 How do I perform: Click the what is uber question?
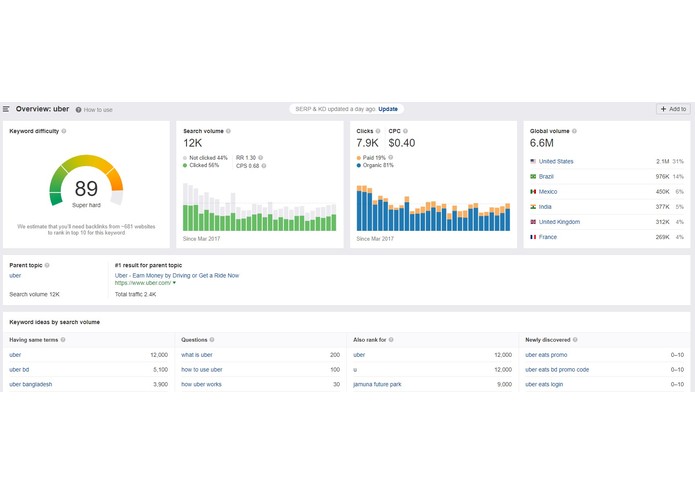[197, 355]
